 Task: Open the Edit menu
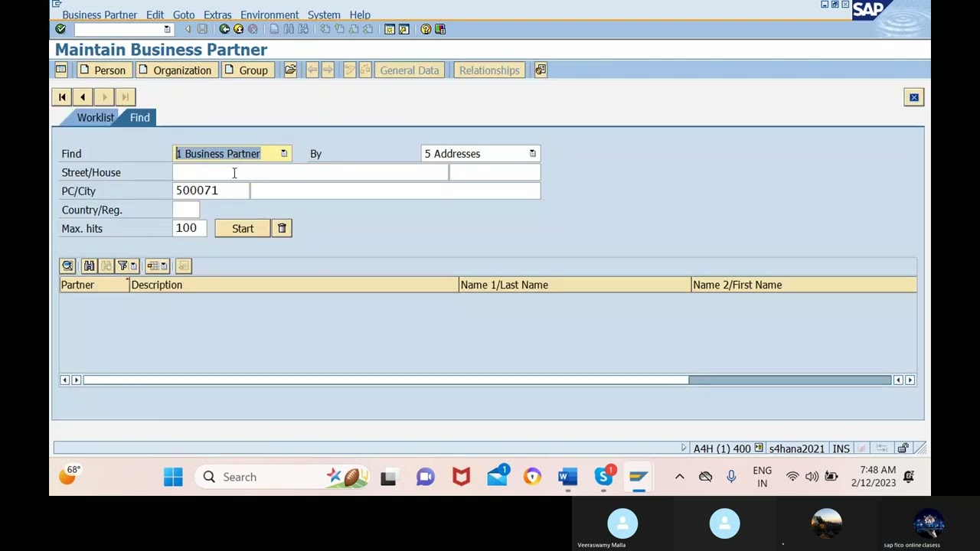(x=155, y=15)
